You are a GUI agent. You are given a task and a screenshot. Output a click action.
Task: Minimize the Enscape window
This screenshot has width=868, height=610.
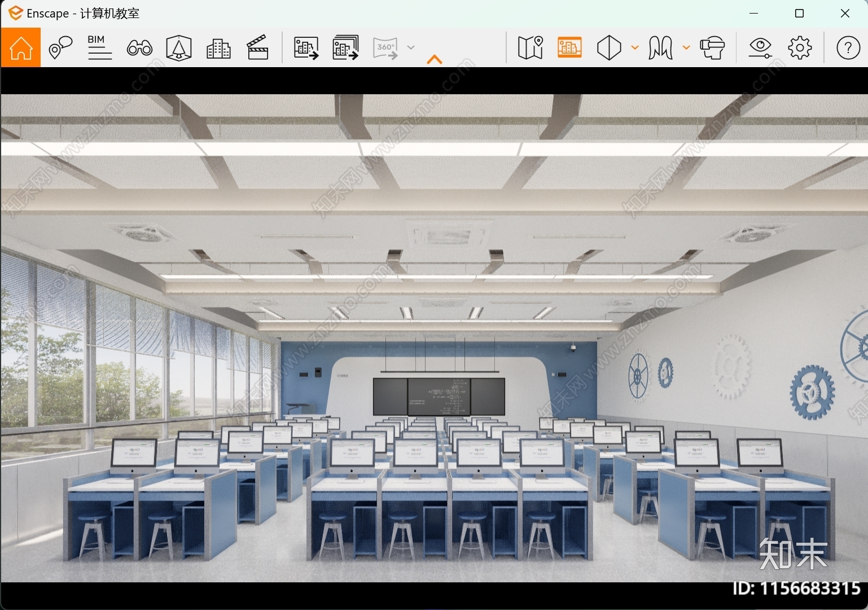pos(753,13)
